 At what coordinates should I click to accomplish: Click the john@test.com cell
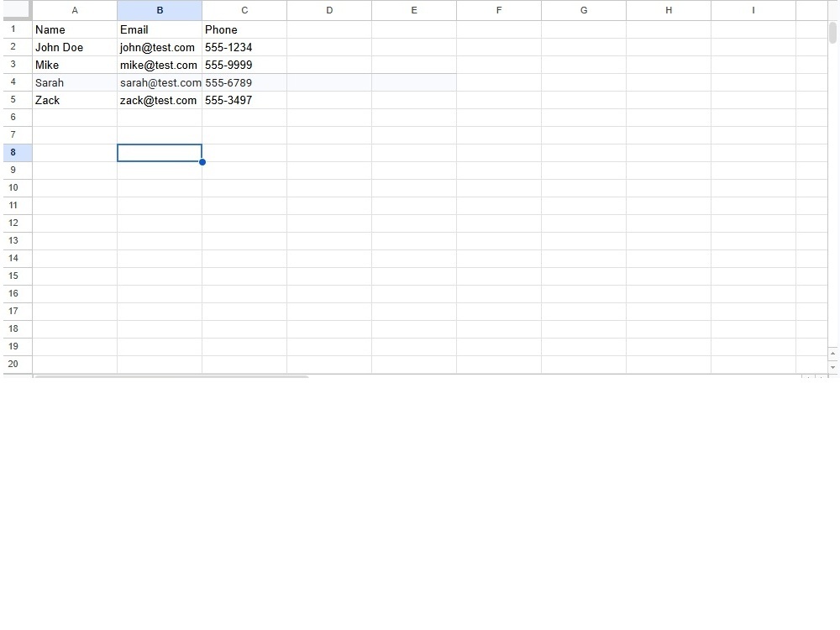click(159, 47)
